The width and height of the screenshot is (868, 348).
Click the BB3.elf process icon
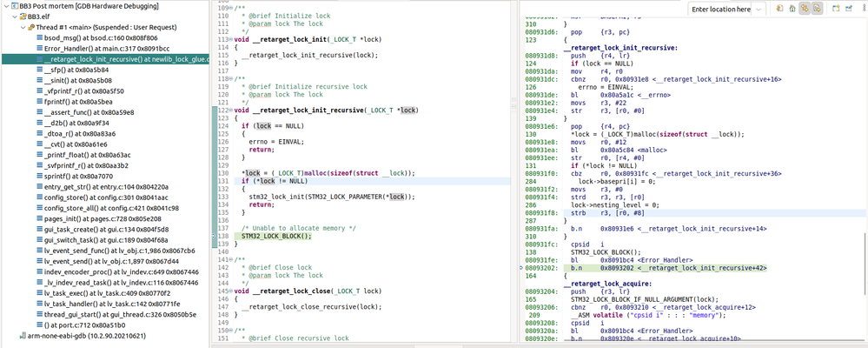pyautogui.click(x=23, y=17)
